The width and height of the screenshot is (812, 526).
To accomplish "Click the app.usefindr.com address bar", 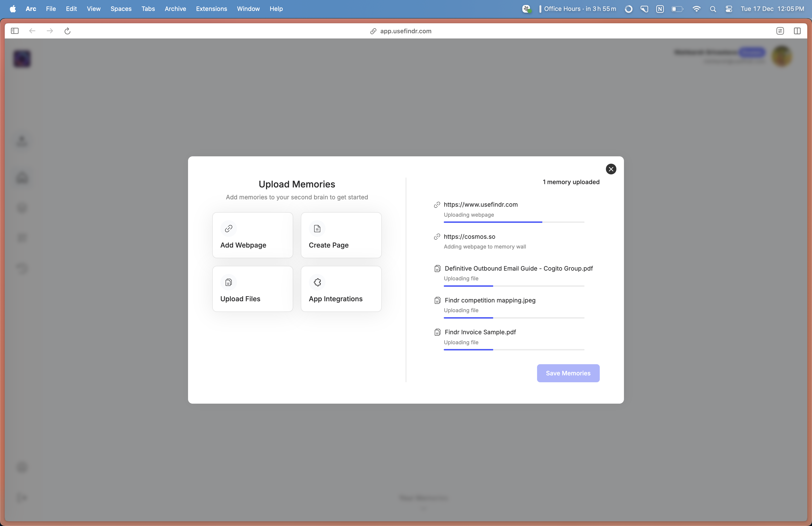I will pos(401,31).
